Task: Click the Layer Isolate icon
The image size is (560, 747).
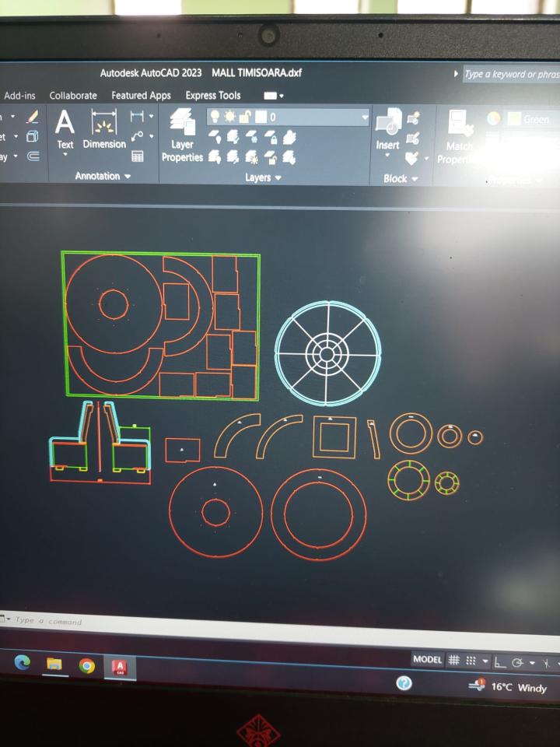Action: tap(233, 137)
